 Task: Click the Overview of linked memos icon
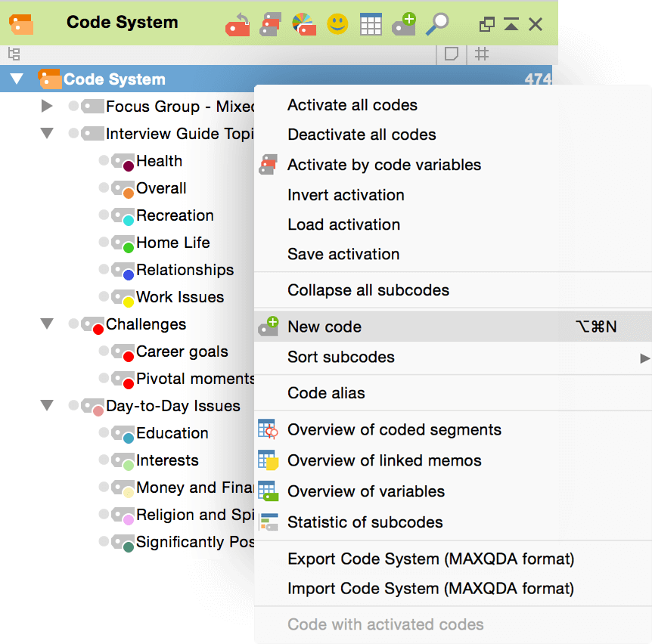tap(268, 460)
